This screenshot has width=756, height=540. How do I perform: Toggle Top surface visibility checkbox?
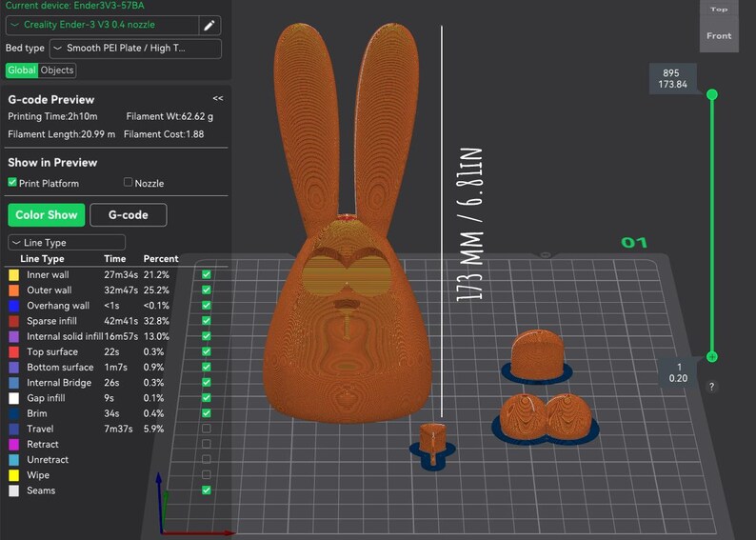pos(207,351)
